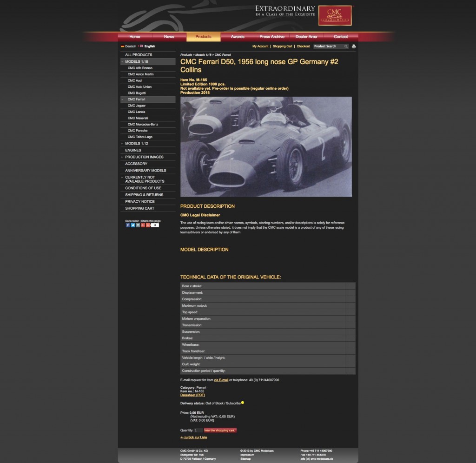Switch language to English

(147, 46)
